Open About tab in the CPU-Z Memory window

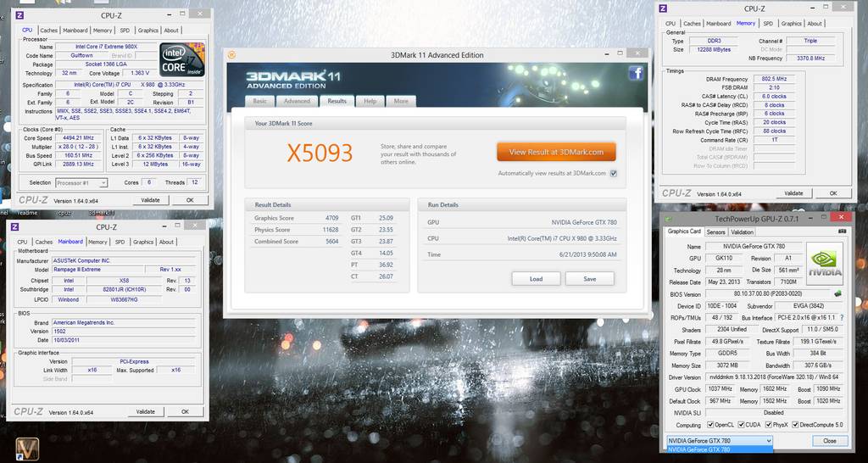(815, 24)
